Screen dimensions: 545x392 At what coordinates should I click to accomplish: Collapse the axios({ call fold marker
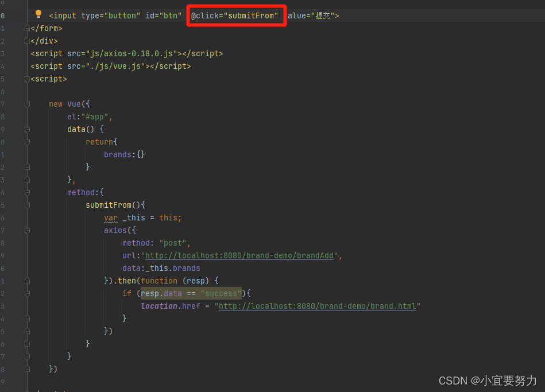(27, 230)
